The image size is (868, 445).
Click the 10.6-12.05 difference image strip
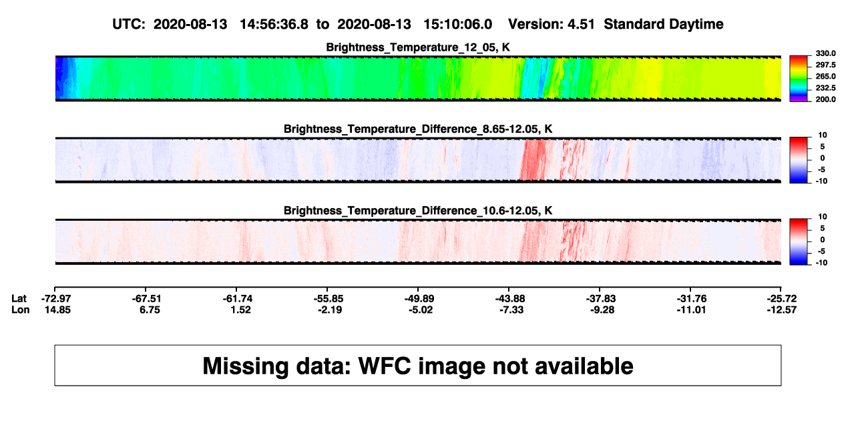[418, 242]
